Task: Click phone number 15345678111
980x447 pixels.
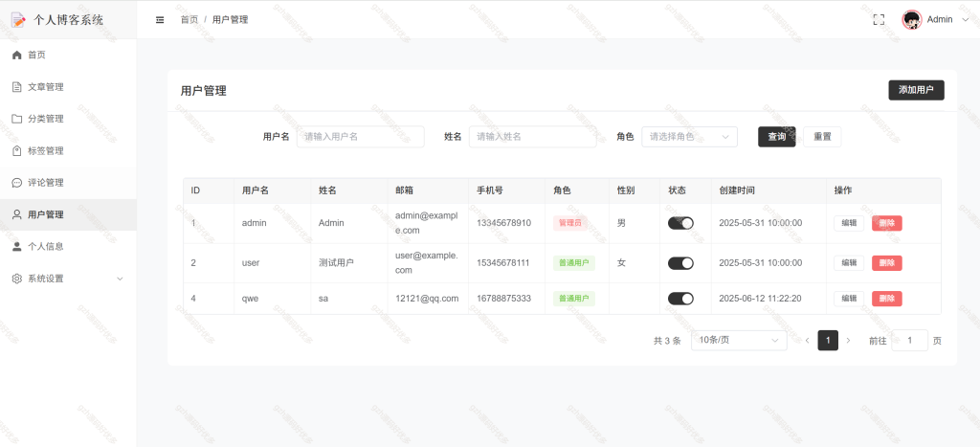Action: (503, 263)
